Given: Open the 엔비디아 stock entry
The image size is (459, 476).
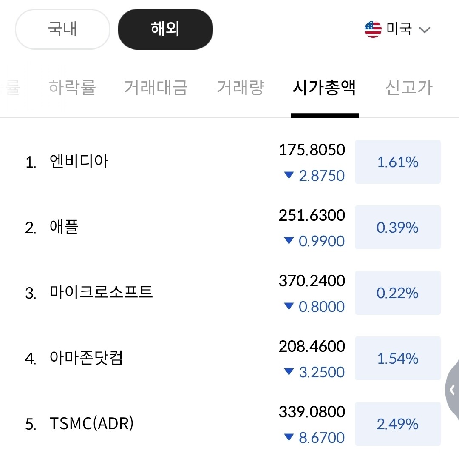Looking at the screenshot, I should [x=79, y=162].
